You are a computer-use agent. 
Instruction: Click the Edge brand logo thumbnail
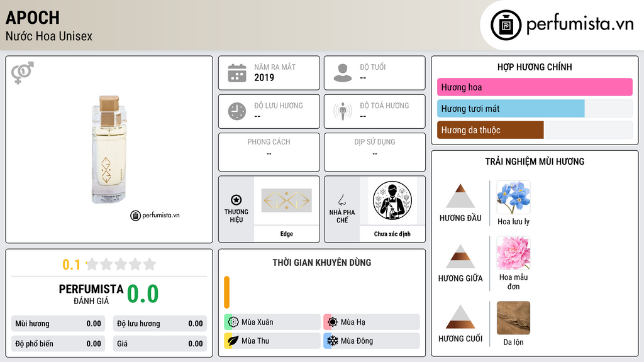[x=287, y=200]
